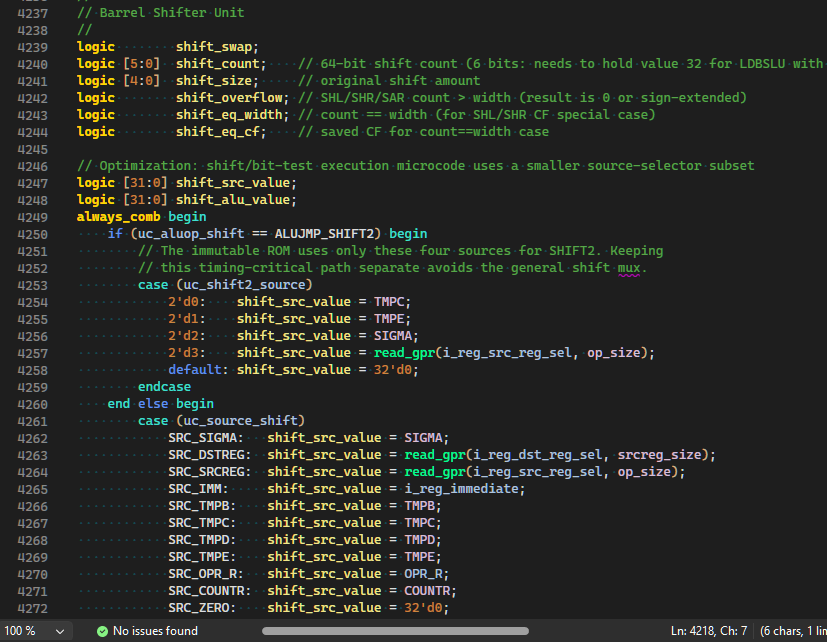Screen dimensions: 827x642
Task: Click the Ln: 4218, Ch: 7 position indicator
Action: [x=709, y=631]
